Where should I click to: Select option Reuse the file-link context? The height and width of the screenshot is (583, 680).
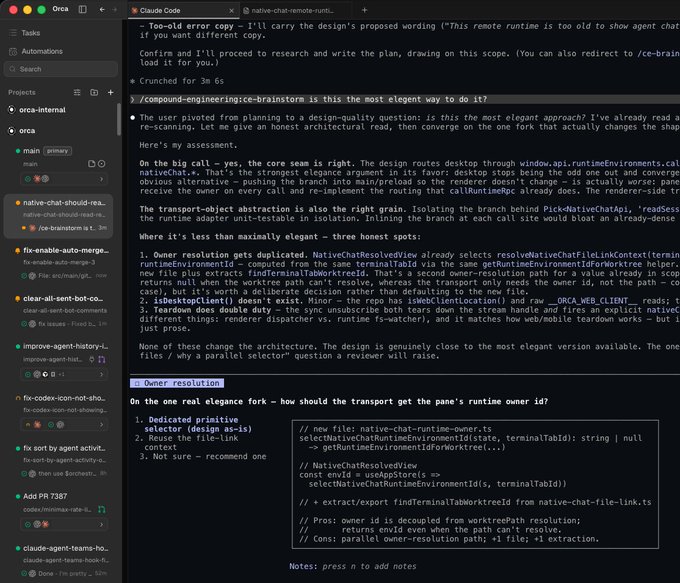click(x=186, y=442)
